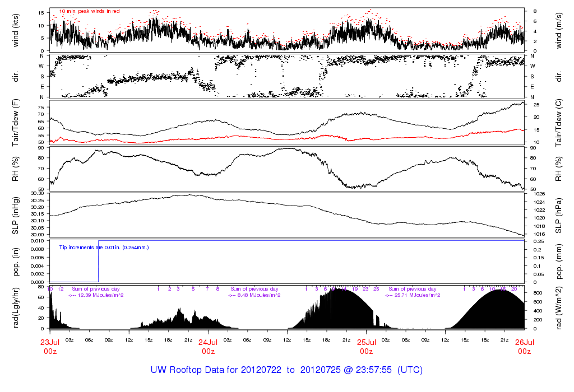Click the '12.39 MJoules/m^2' daily sum
The image size is (574, 392).
click(100, 295)
